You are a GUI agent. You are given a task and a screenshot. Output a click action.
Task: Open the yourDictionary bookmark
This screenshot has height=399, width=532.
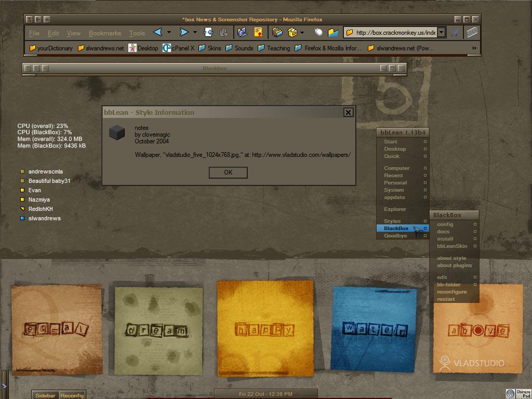click(x=51, y=48)
